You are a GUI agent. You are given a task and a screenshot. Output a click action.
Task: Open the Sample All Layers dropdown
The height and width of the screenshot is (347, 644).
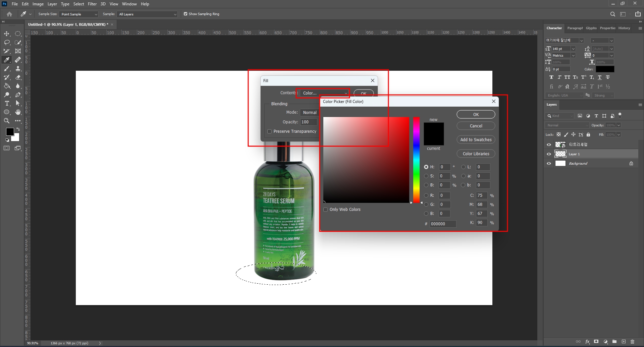(147, 14)
